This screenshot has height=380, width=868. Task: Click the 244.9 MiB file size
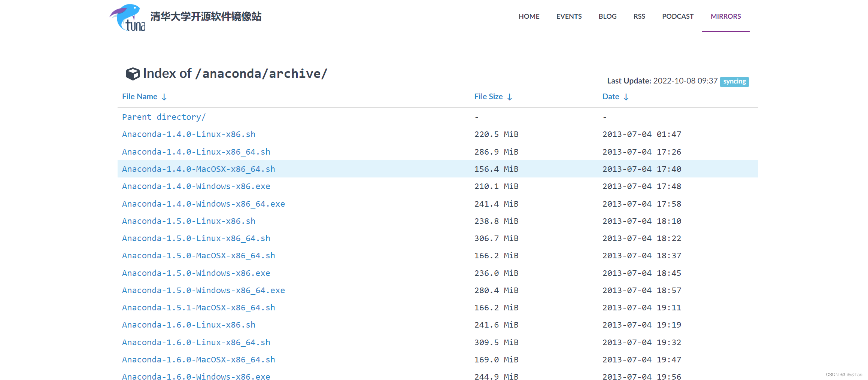[496, 376]
